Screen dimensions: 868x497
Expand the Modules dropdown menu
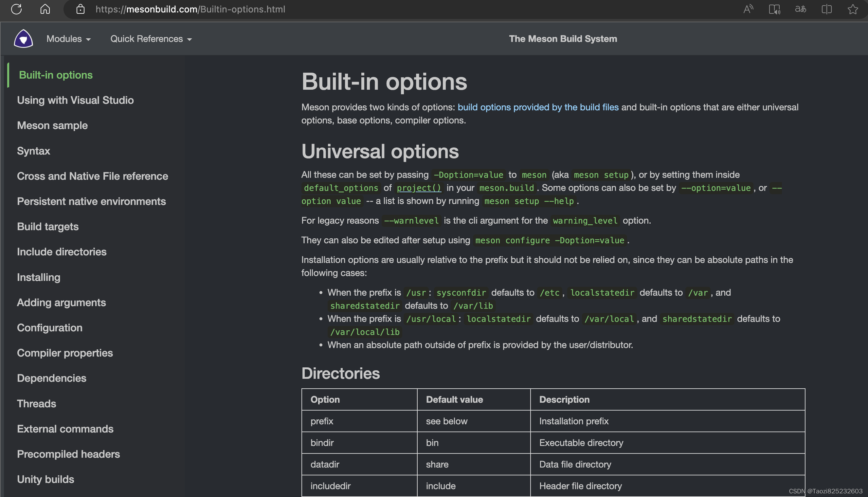coord(68,39)
